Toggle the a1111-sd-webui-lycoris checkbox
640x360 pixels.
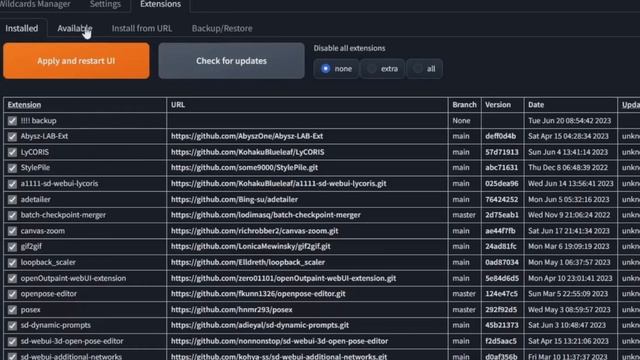pos(12,184)
